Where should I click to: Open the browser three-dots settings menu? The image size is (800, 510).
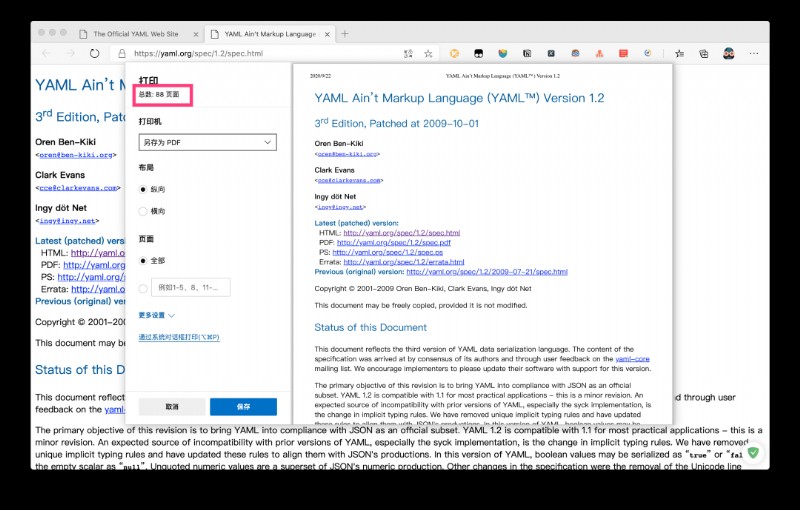point(754,53)
